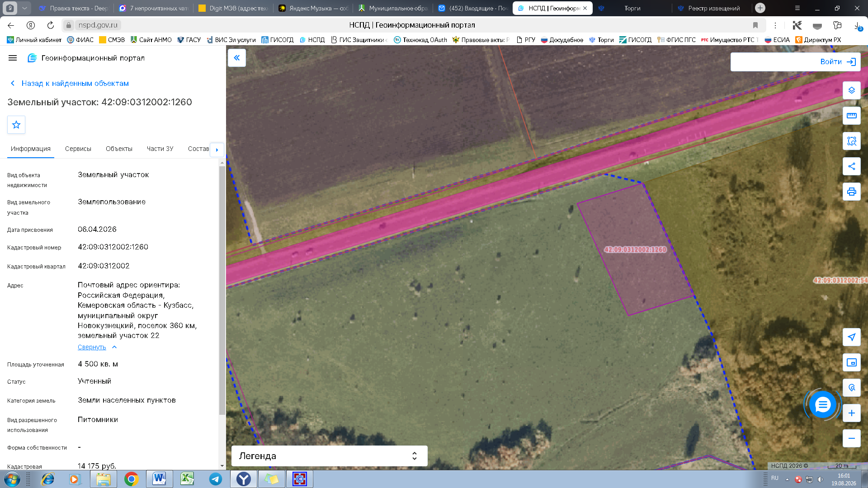Go back with the browser back arrow
The height and width of the screenshot is (488, 868).
pyautogui.click(x=11, y=25)
